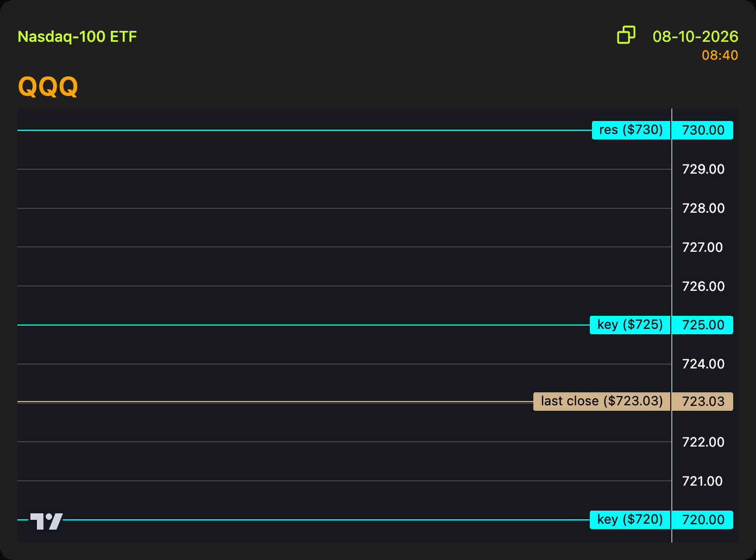Click the 722.00 price scale value
This screenshot has width=756, height=560.
[703, 442]
